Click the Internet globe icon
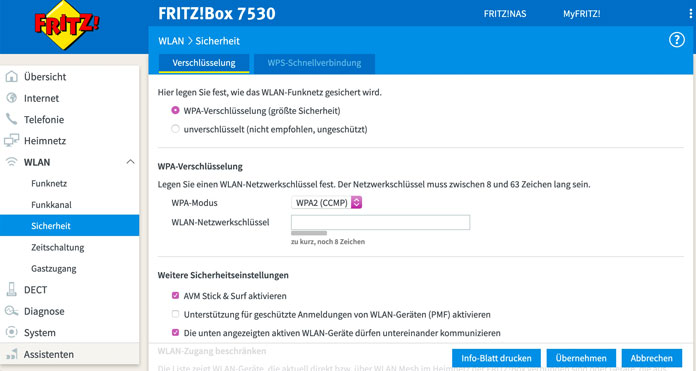The width and height of the screenshot is (696, 371). coord(12,98)
